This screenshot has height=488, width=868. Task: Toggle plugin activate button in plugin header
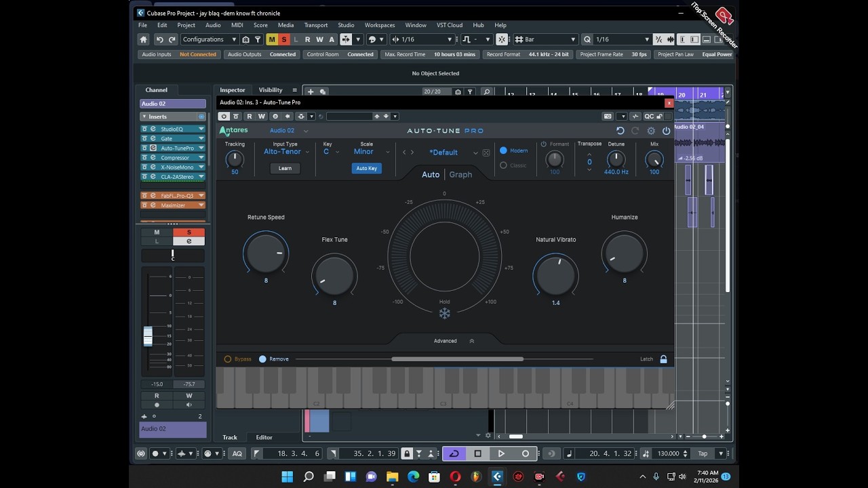(x=224, y=116)
